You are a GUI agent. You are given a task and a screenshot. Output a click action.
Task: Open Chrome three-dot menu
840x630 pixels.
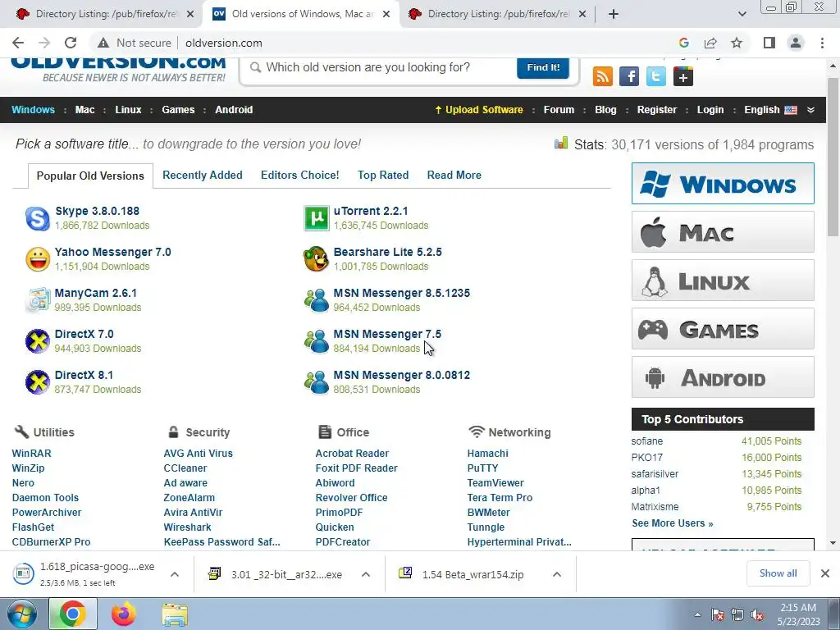click(822, 43)
